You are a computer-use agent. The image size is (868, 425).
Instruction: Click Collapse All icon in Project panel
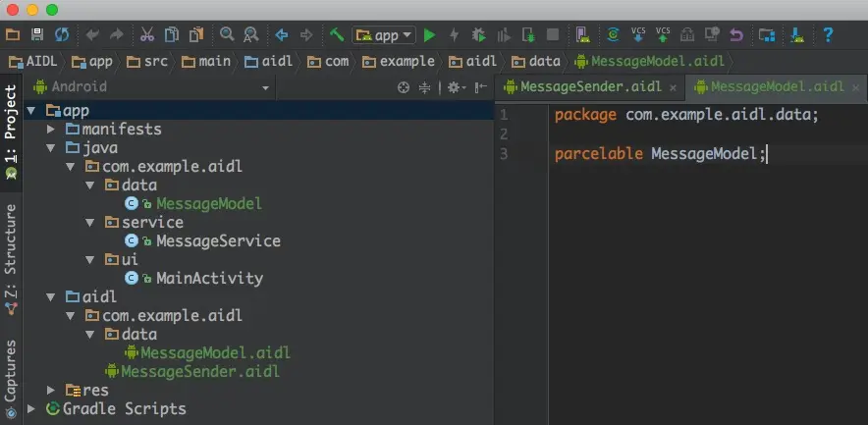(x=424, y=87)
